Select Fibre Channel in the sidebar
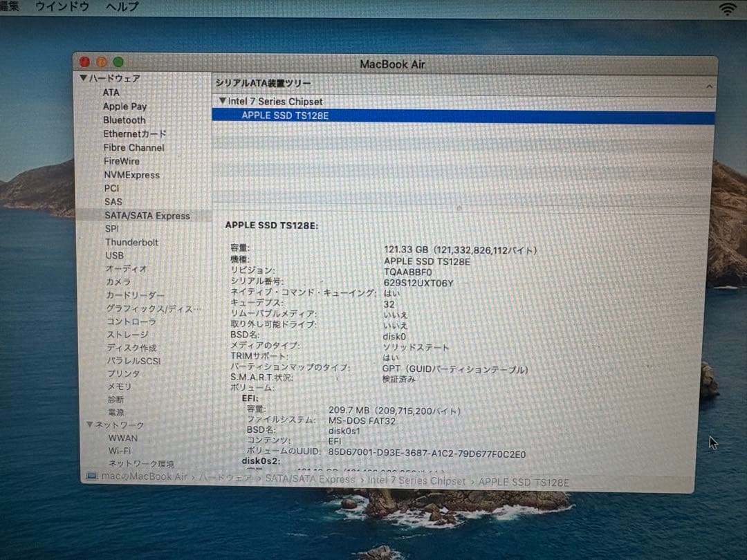Image resolution: width=747 pixels, height=560 pixels. (134, 148)
